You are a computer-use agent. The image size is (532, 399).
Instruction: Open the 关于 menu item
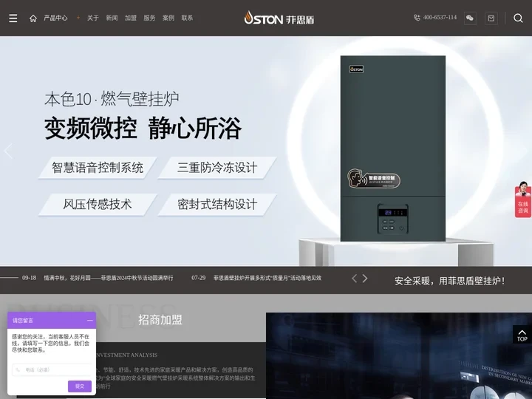(x=92, y=18)
